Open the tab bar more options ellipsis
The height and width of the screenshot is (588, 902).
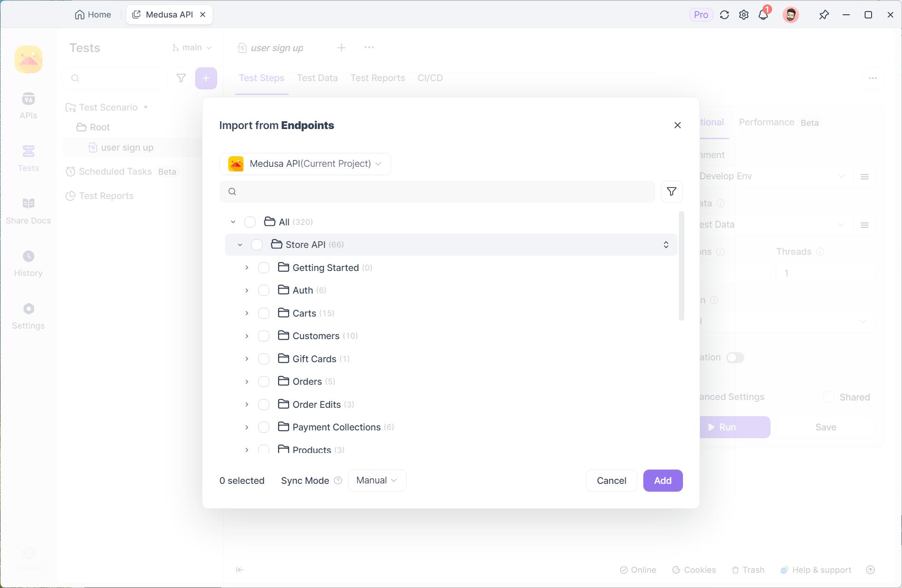click(x=369, y=47)
